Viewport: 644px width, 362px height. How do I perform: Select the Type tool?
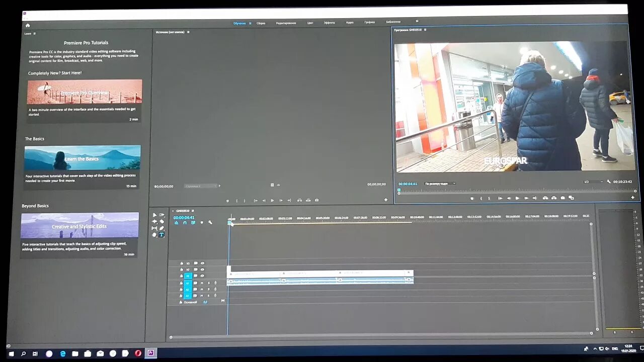click(162, 234)
